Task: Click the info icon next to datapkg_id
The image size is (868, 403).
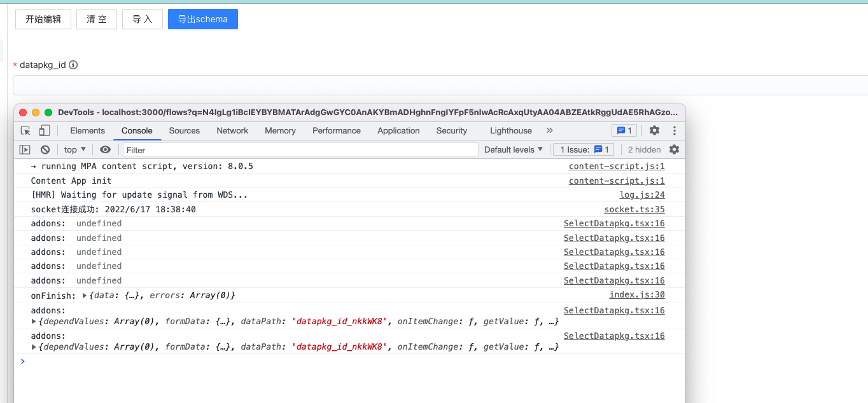Action: coord(73,64)
